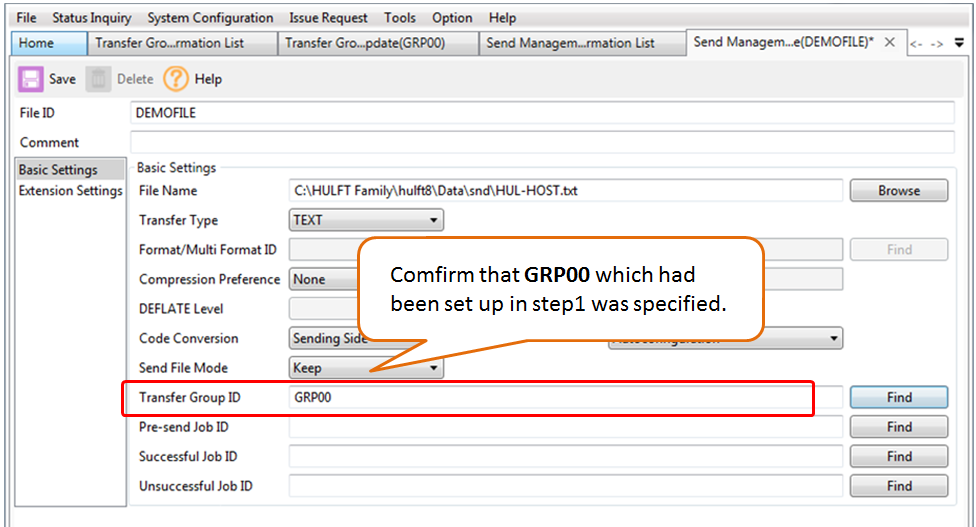Click Find for Transfer Group ID
Screen dimensions: 976x527
point(898,397)
